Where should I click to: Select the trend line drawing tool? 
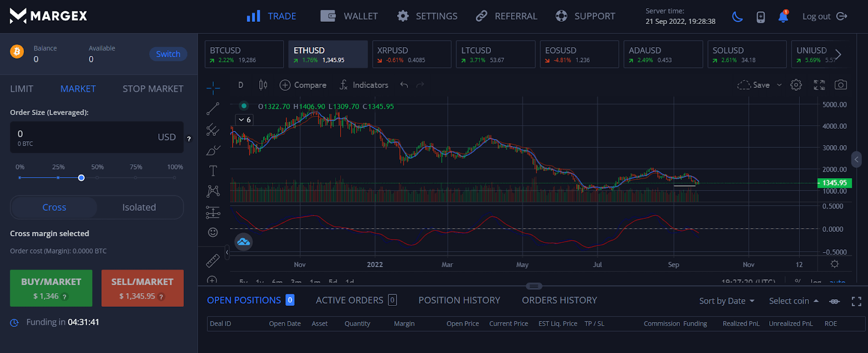[x=213, y=109]
